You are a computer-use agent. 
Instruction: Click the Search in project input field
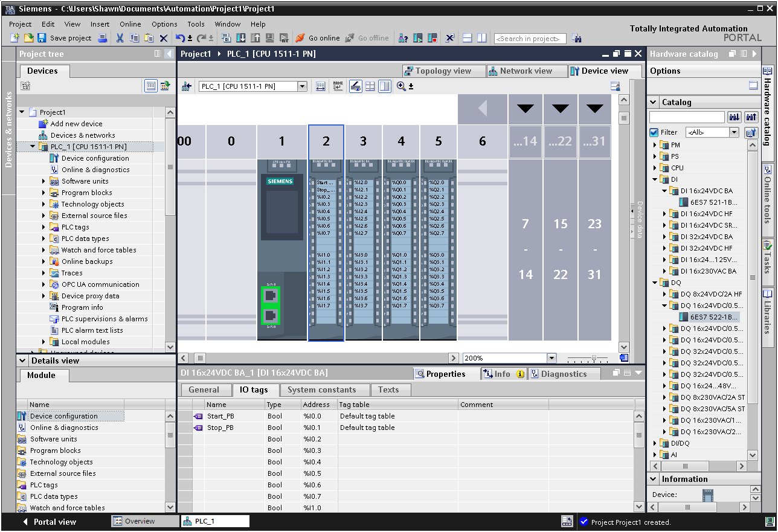point(530,38)
